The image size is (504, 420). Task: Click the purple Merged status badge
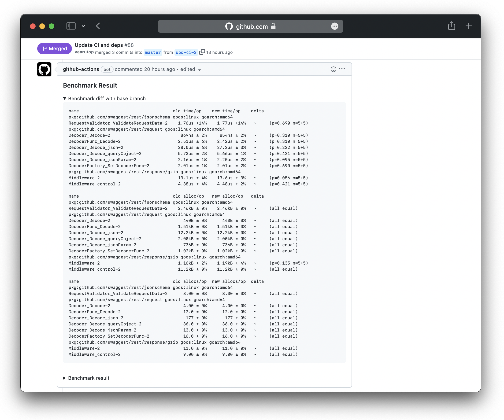click(55, 48)
